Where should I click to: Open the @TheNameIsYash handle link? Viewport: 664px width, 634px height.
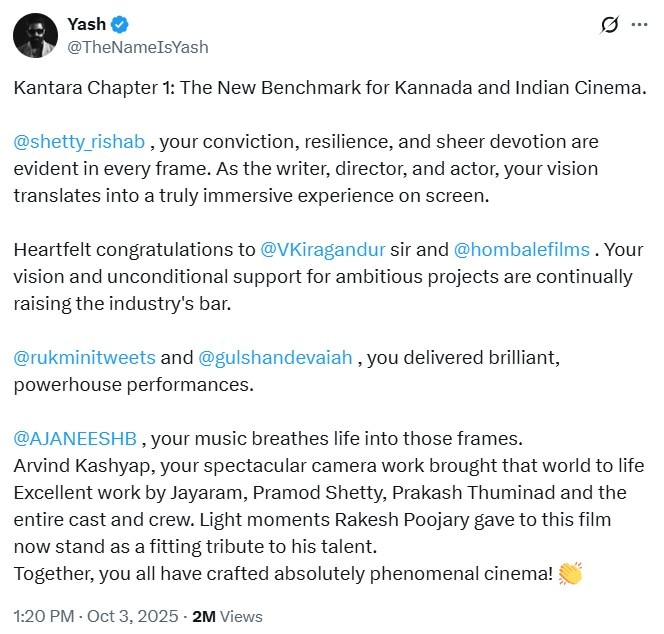pos(137,47)
